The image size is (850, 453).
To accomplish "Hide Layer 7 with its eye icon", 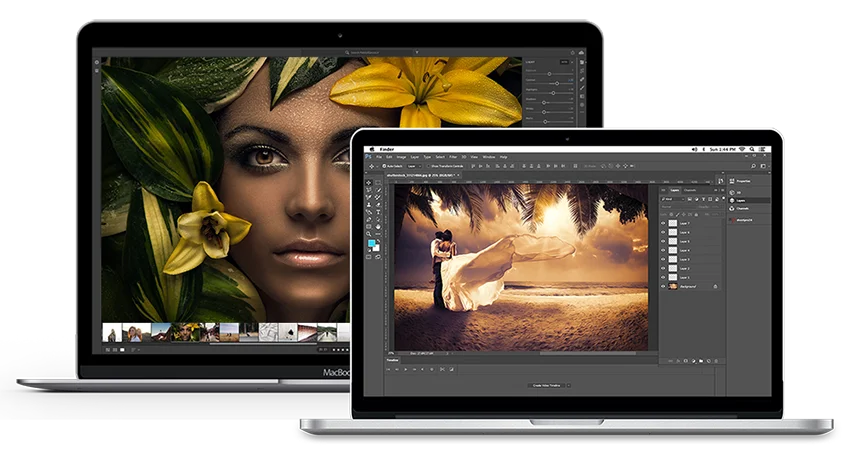I will (x=663, y=223).
